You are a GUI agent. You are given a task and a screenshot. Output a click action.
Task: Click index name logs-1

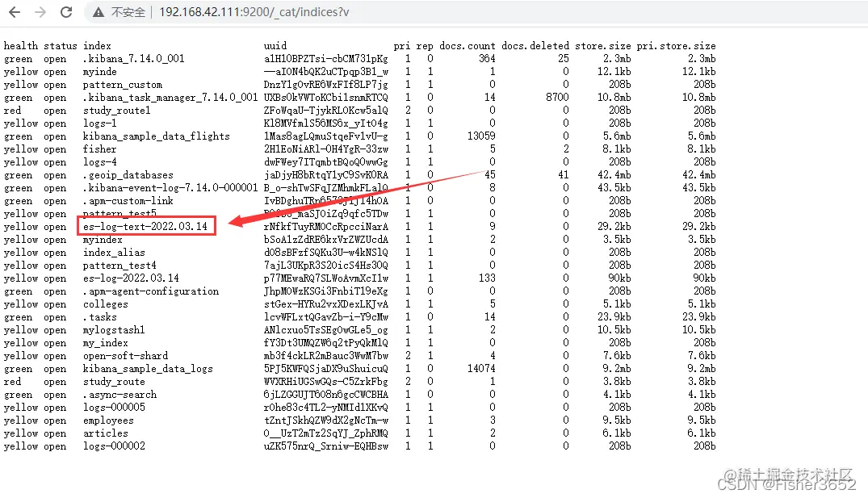point(99,123)
